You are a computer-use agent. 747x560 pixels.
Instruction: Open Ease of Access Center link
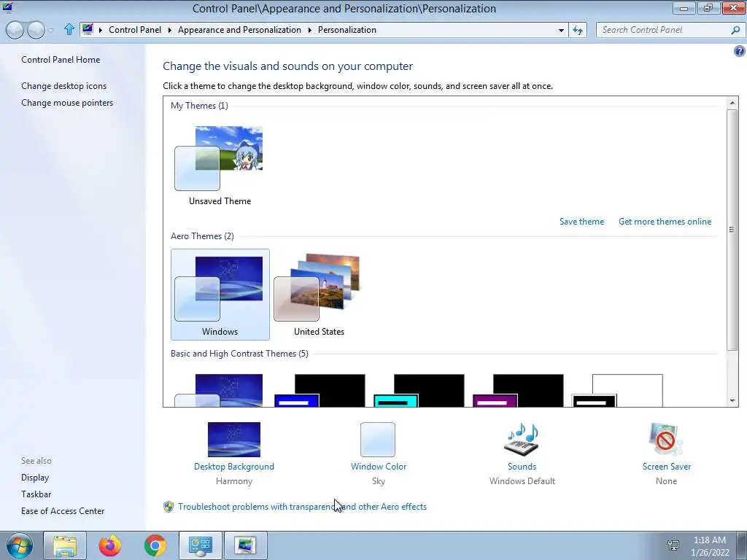(x=63, y=511)
